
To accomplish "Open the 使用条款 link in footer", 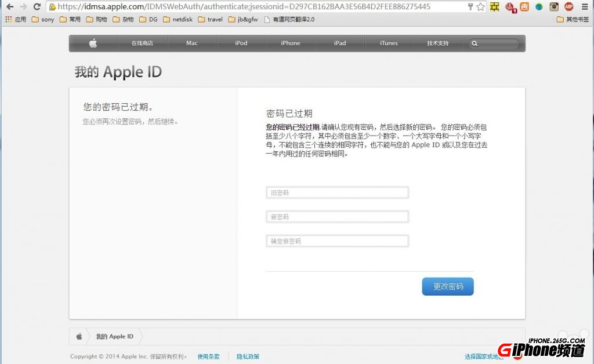I will (x=208, y=356).
